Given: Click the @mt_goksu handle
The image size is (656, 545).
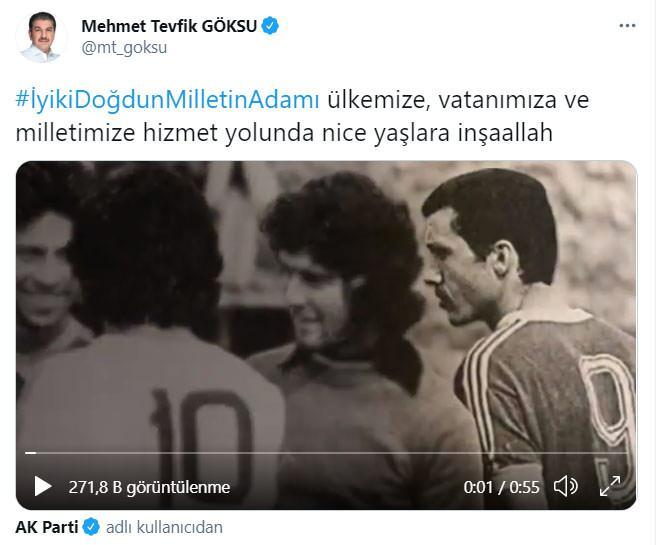Looking at the screenshot, I should [x=124, y=48].
